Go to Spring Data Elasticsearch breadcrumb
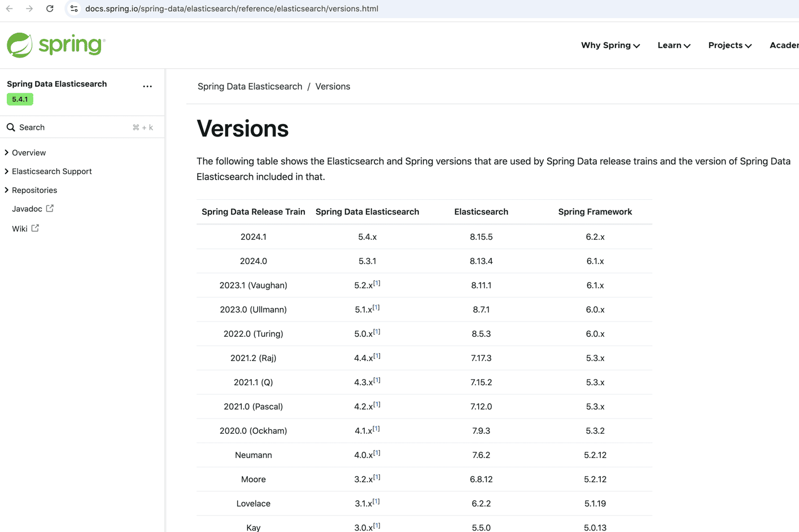The width and height of the screenshot is (799, 532). coord(250,86)
